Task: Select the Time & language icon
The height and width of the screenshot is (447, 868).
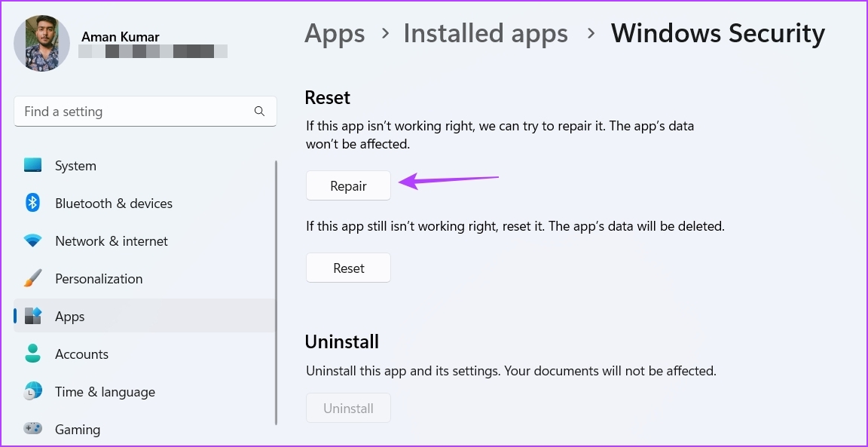Action: tap(33, 391)
